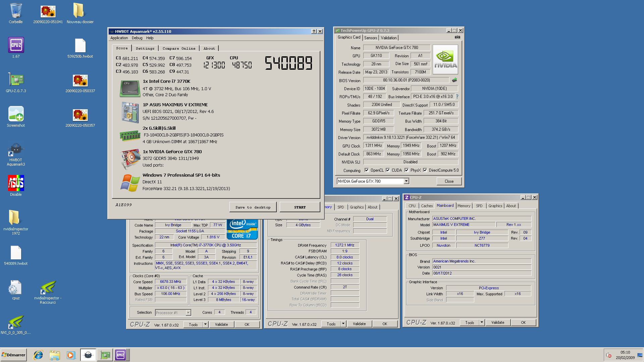Open Internet Explorer from the taskbar
Image resolution: width=644 pixels, height=362 pixels.
pyautogui.click(x=38, y=355)
